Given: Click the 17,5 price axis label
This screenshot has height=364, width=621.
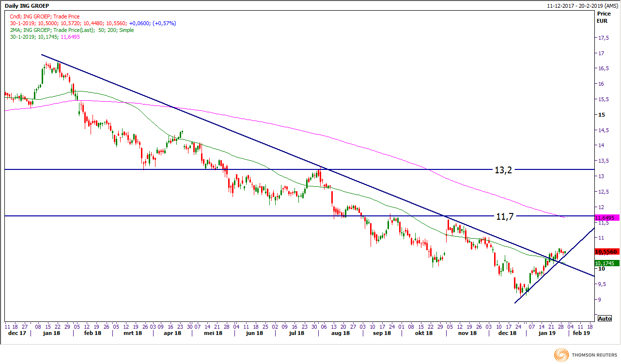Looking at the screenshot, I should 603,38.
